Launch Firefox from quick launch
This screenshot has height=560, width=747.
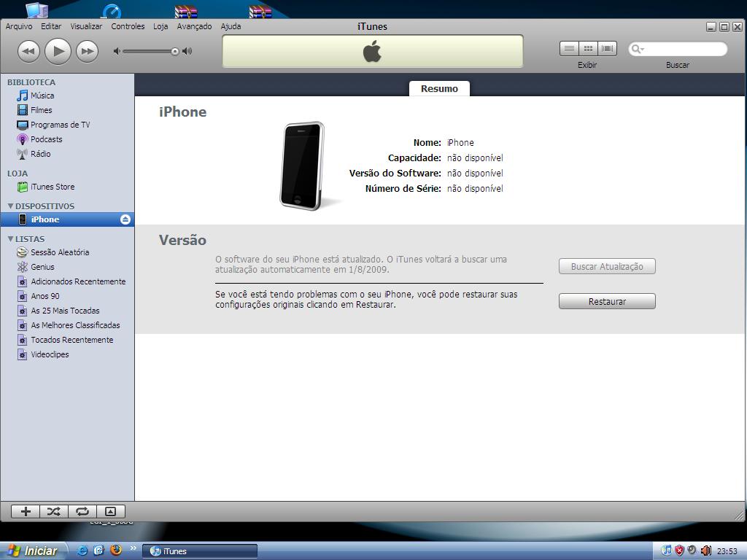(116, 551)
